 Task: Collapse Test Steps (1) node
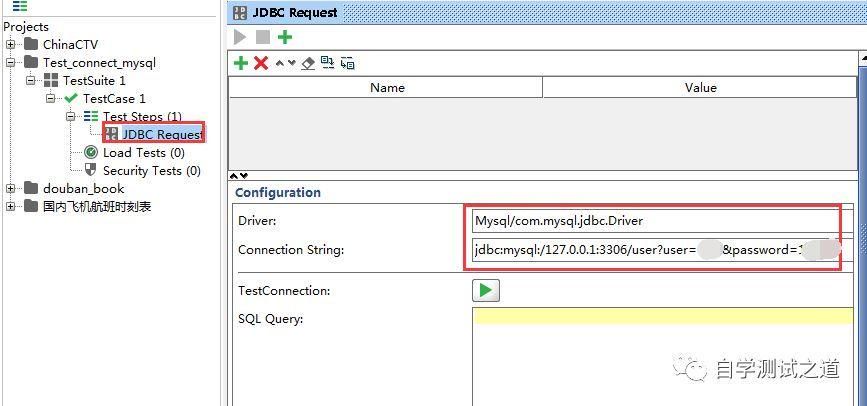pos(70,117)
